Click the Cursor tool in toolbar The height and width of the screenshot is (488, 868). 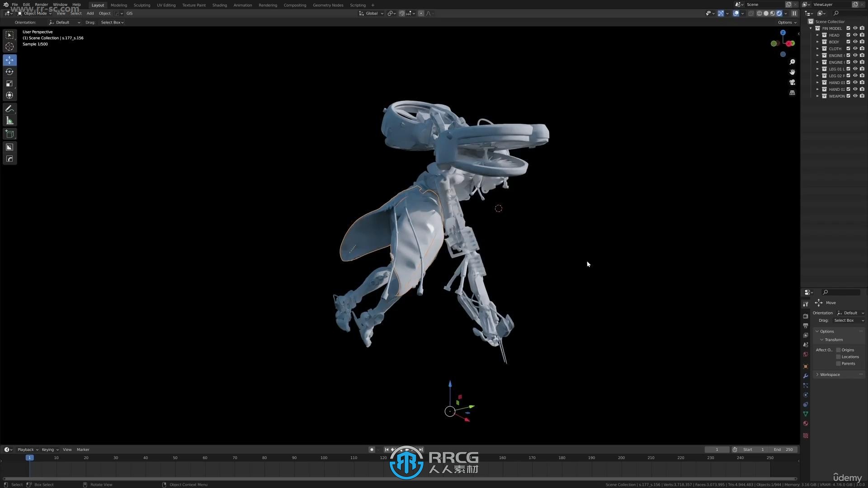click(x=9, y=47)
